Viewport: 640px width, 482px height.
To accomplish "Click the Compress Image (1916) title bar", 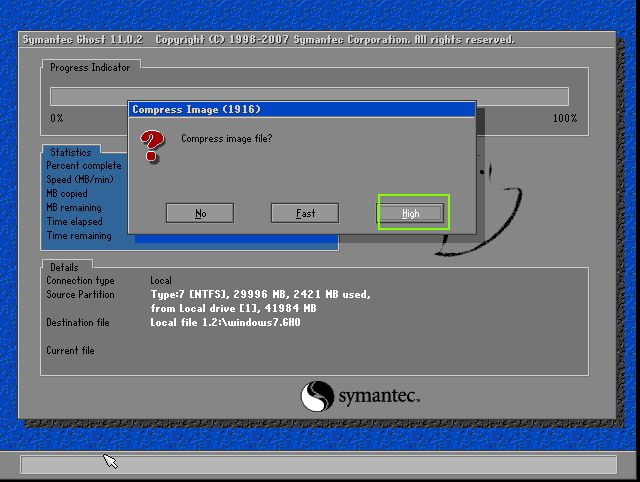I will click(302, 109).
